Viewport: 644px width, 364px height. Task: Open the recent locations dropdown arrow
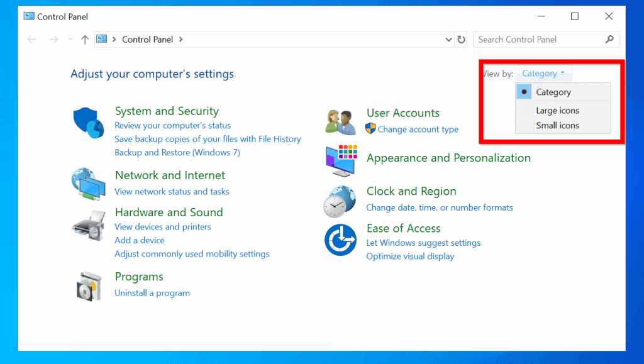(x=70, y=40)
